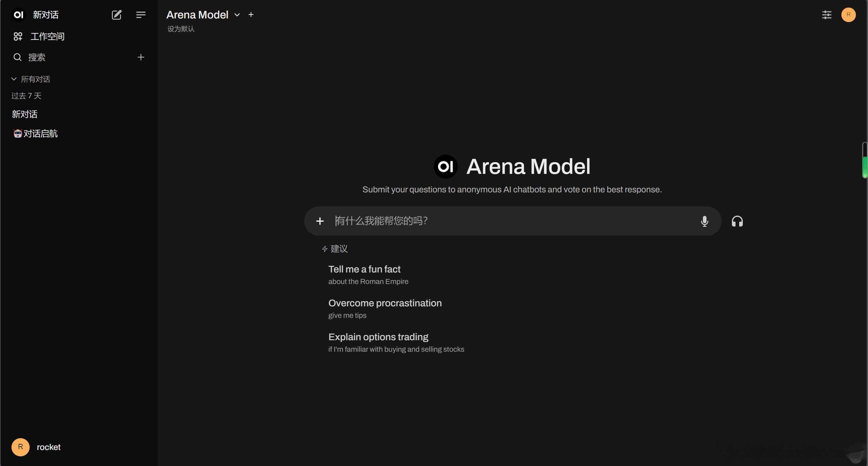Create new folder with plus beside 搜索
The width and height of the screenshot is (868, 466).
click(x=141, y=57)
